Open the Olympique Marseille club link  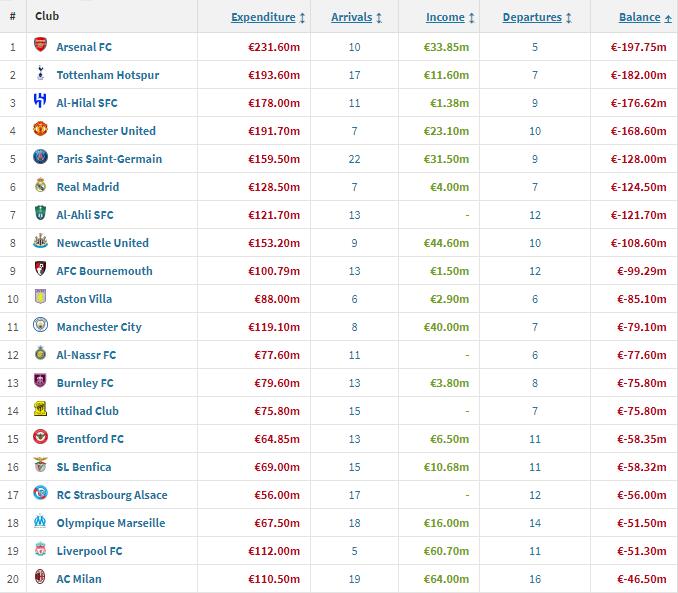(111, 523)
